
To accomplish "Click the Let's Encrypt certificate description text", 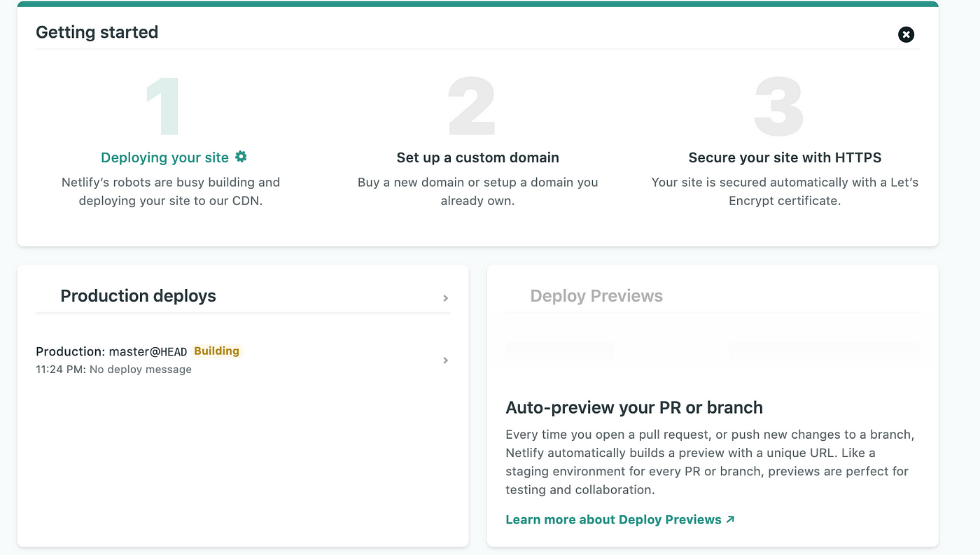I will point(785,191).
